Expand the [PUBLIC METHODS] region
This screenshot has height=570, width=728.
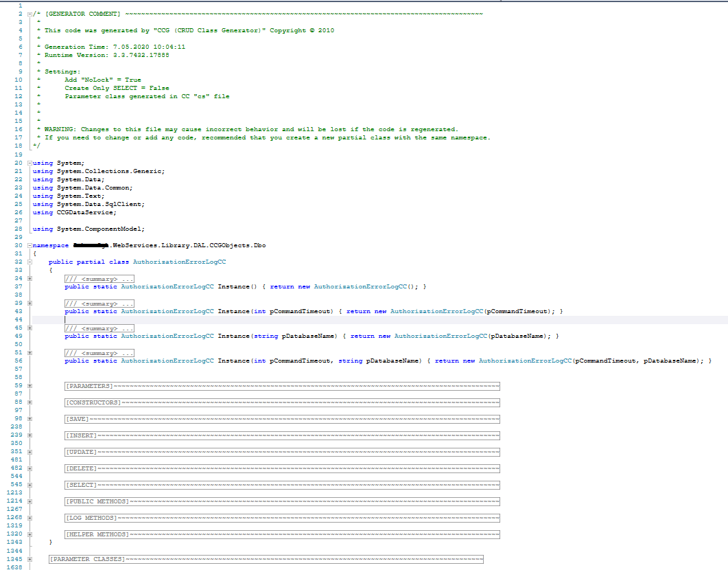point(30,501)
